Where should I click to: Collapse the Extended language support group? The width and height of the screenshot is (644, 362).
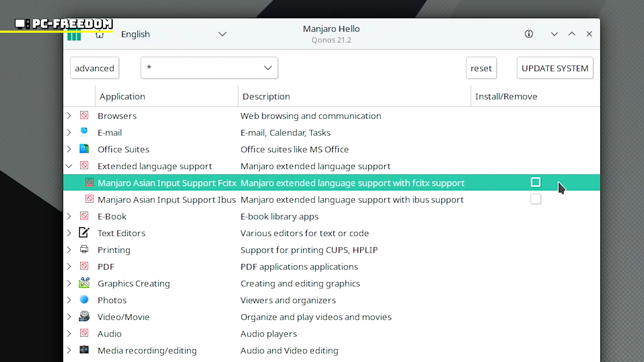click(x=69, y=166)
